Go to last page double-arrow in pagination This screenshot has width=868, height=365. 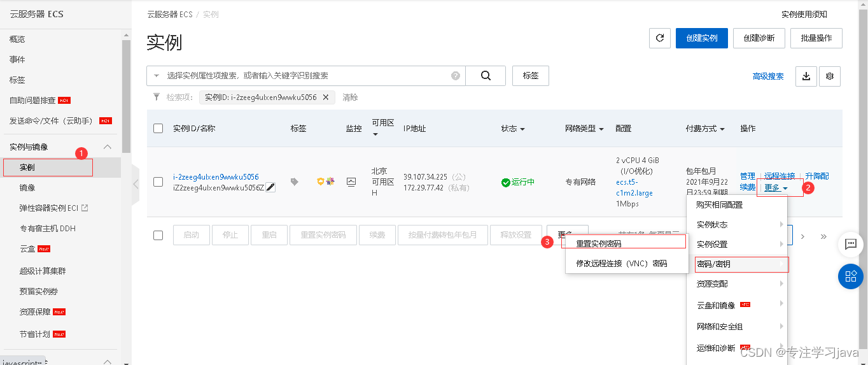click(823, 236)
